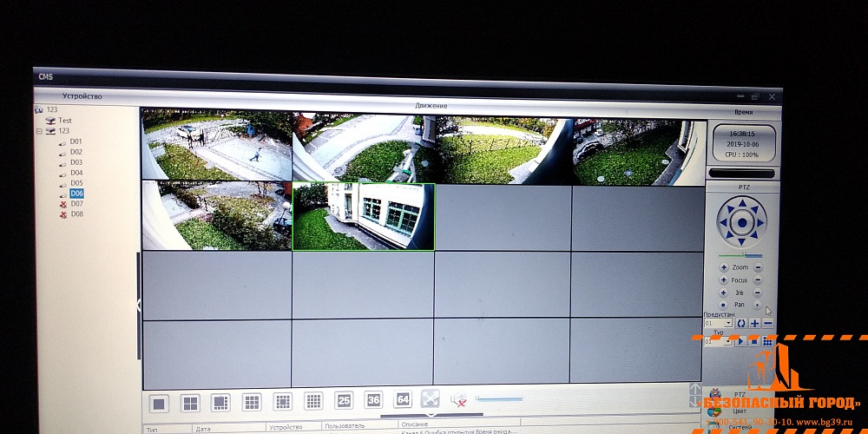The width and height of the screenshot is (868, 434).
Task: Open tour settings grid icon
Action: [x=767, y=341]
